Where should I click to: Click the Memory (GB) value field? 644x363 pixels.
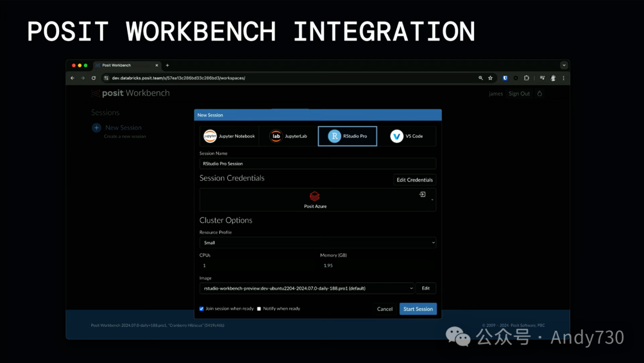click(378, 266)
